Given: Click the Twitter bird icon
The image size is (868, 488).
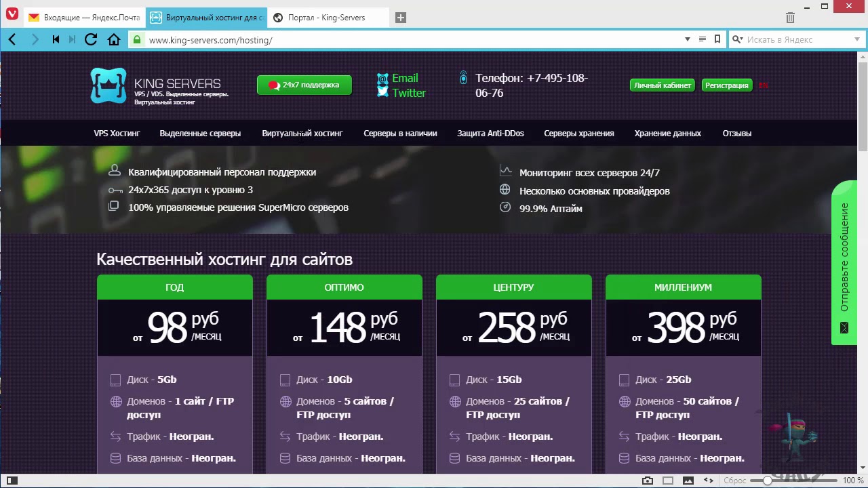Looking at the screenshot, I should [x=382, y=93].
